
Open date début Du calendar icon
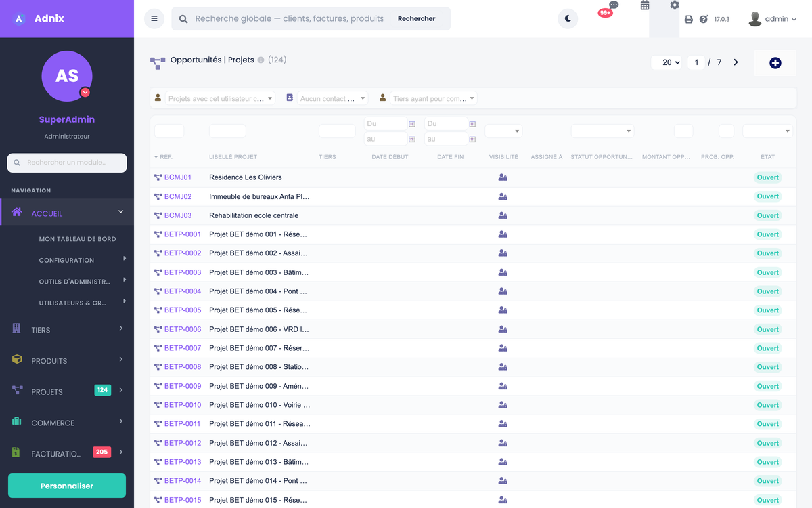(411, 124)
